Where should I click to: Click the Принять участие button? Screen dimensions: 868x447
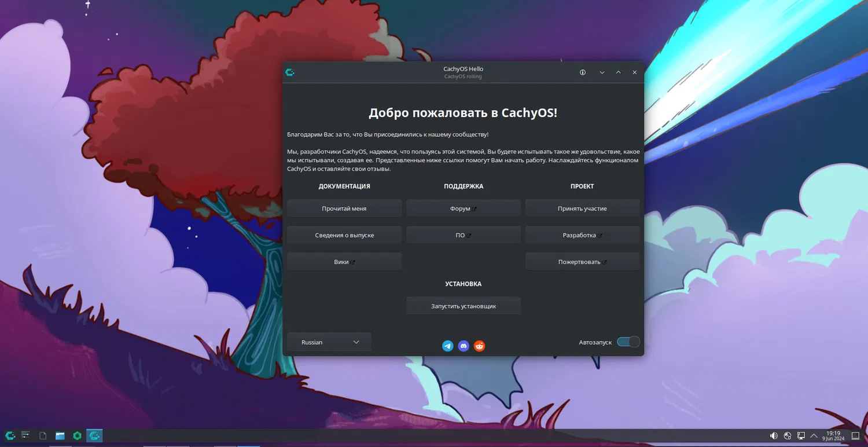point(583,208)
